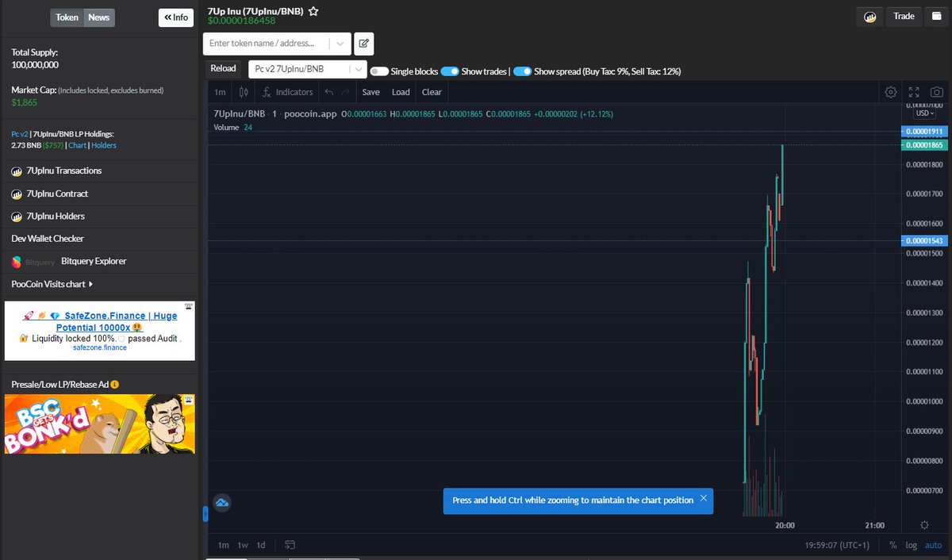Click the fullscreen chart icon

click(914, 92)
